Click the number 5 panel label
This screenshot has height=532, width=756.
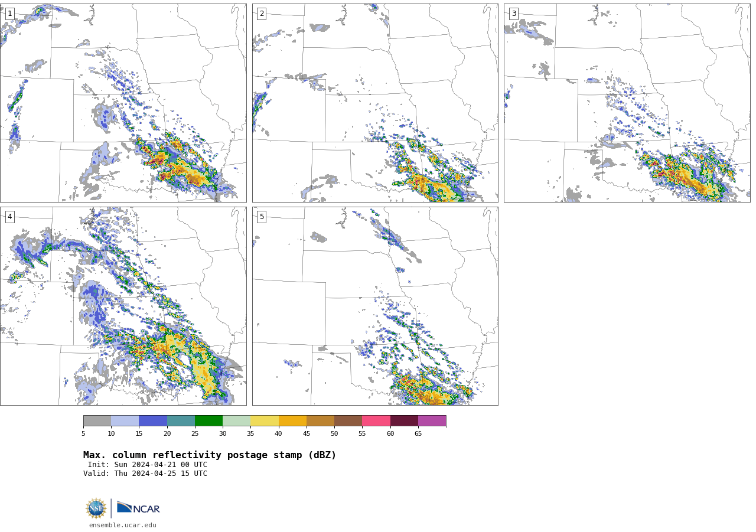(262, 217)
